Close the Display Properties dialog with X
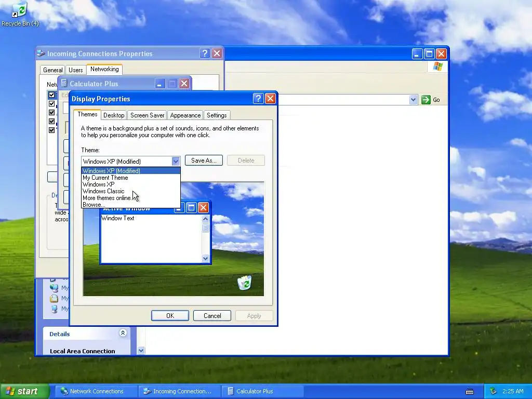This screenshot has width=532, height=399. [270, 99]
